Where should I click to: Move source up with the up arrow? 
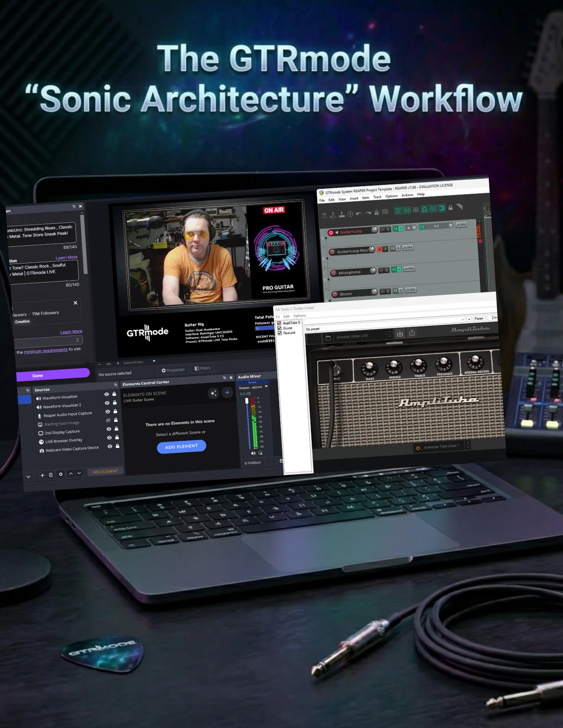(x=71, y=474)
